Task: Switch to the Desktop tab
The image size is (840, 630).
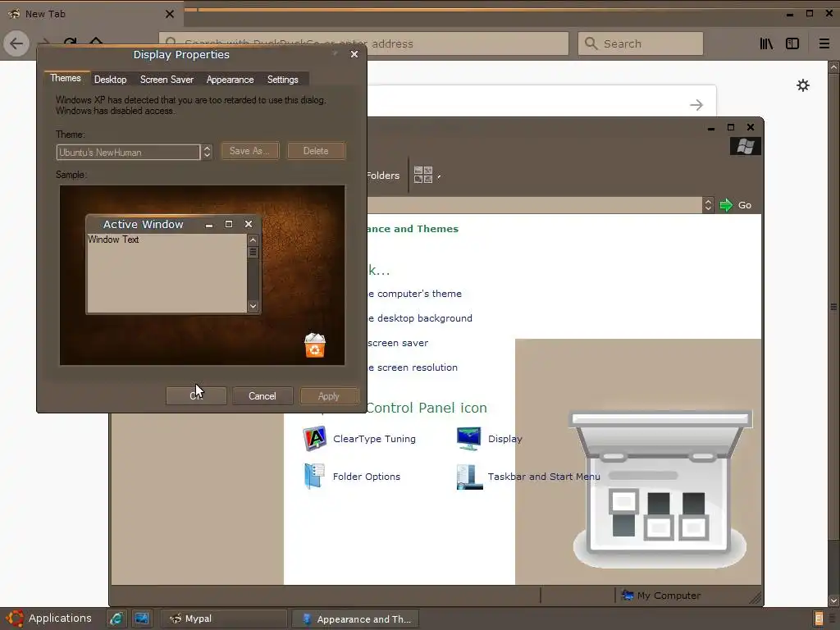Action: (111, 80)
